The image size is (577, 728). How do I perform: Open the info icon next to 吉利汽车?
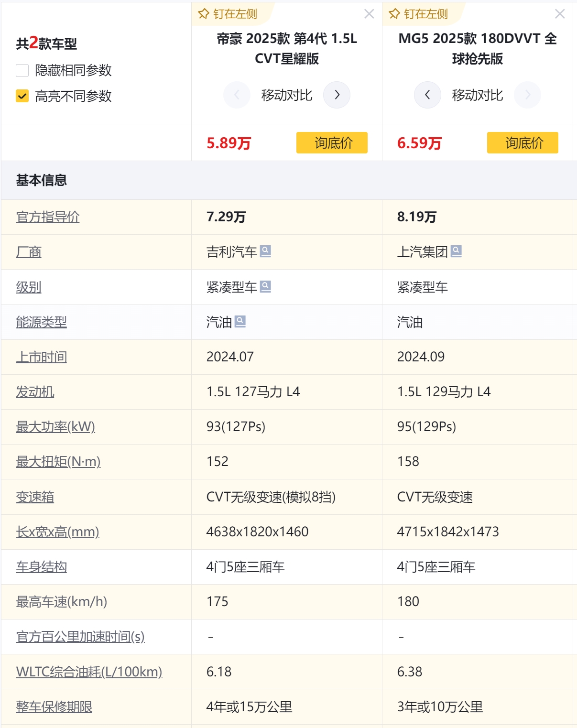tap(265, 251)
